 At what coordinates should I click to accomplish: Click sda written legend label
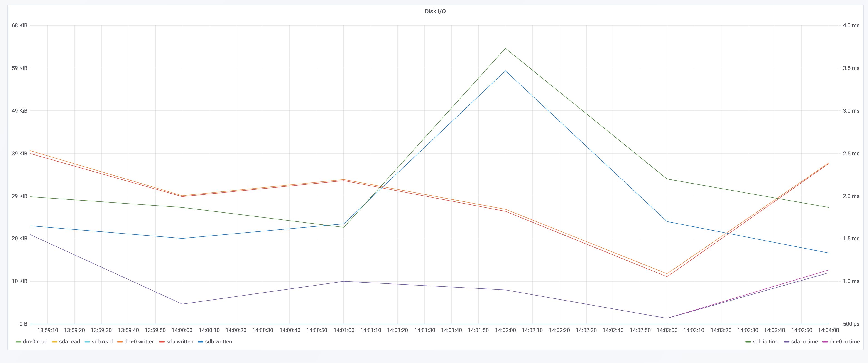click(x=180, y=341)
